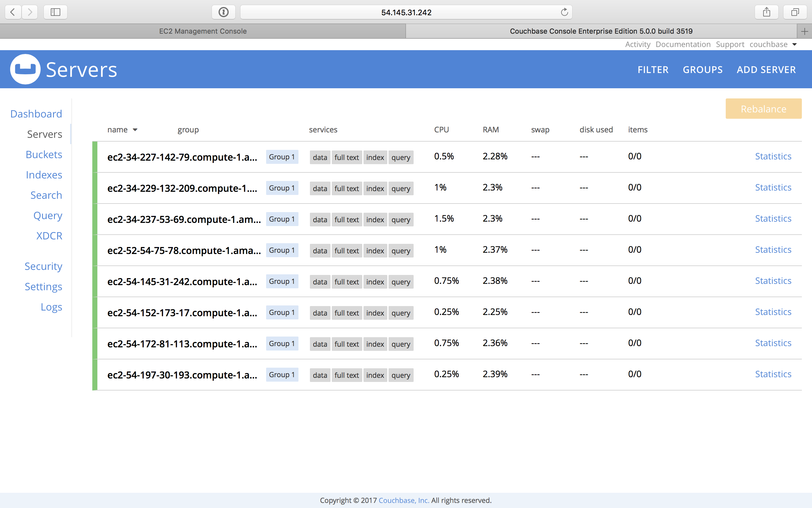Screen dimensions: 812x508
Task: Add a new browser tab with plus
Action: [x=804, y=31]
